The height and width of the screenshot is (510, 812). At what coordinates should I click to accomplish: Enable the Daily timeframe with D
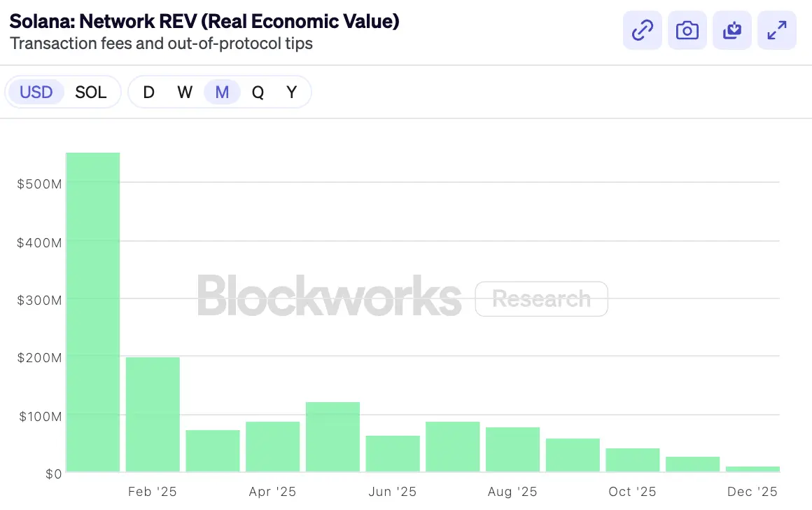coord(148,92)
